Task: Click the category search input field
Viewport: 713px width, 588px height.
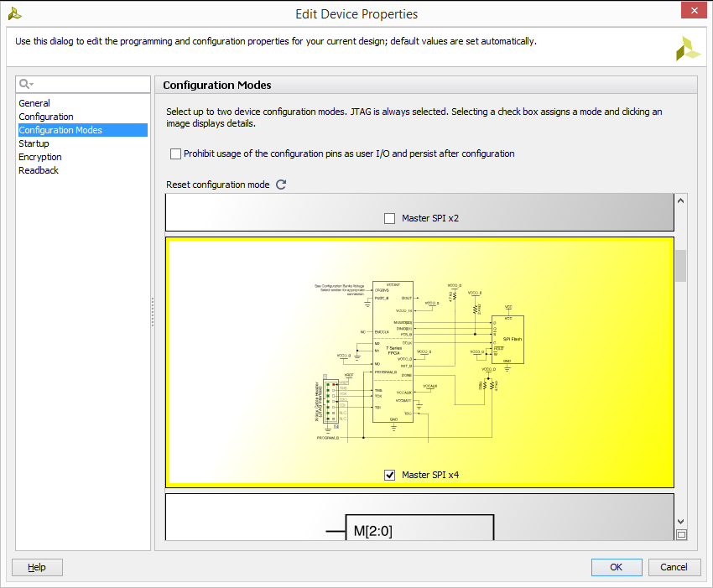Action: pos(83,84)
